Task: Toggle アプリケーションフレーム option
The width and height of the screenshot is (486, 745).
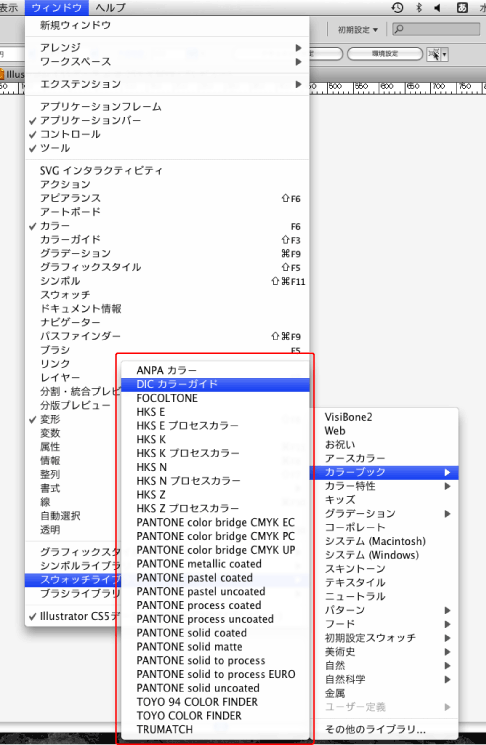Action: pyautogui.click(x=167, y=106)
